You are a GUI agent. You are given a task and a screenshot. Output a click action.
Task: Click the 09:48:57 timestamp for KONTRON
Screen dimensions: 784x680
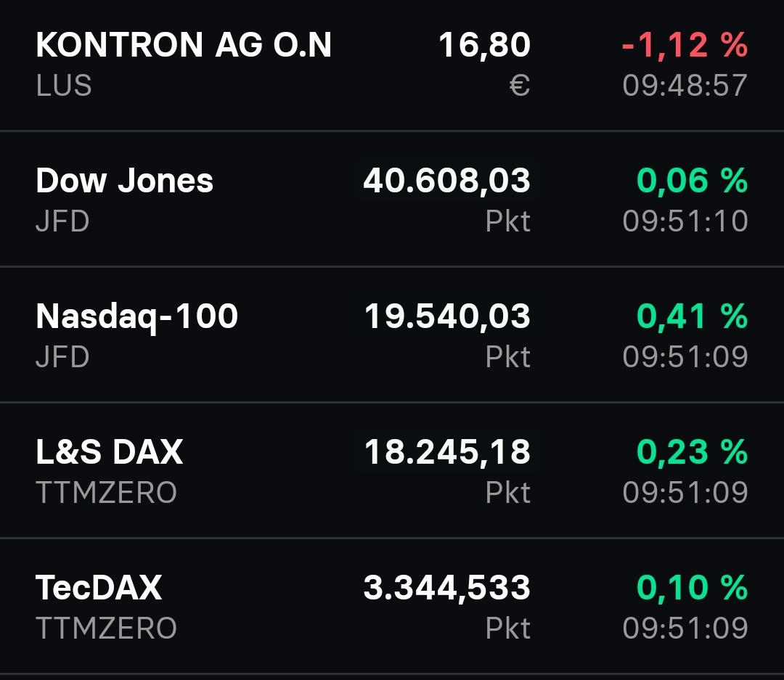click(x=685, y=86)
